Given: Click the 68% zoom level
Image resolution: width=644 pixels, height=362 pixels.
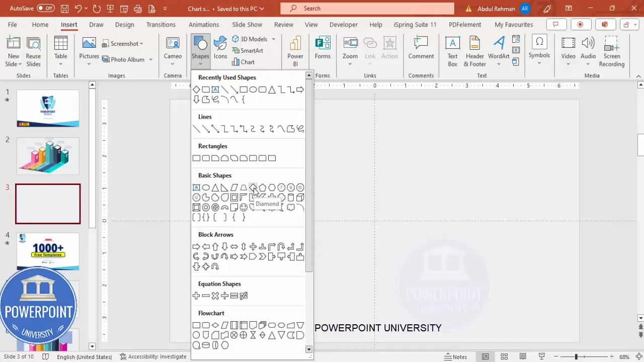Looking at the screenshot, I should pos(624,357).
